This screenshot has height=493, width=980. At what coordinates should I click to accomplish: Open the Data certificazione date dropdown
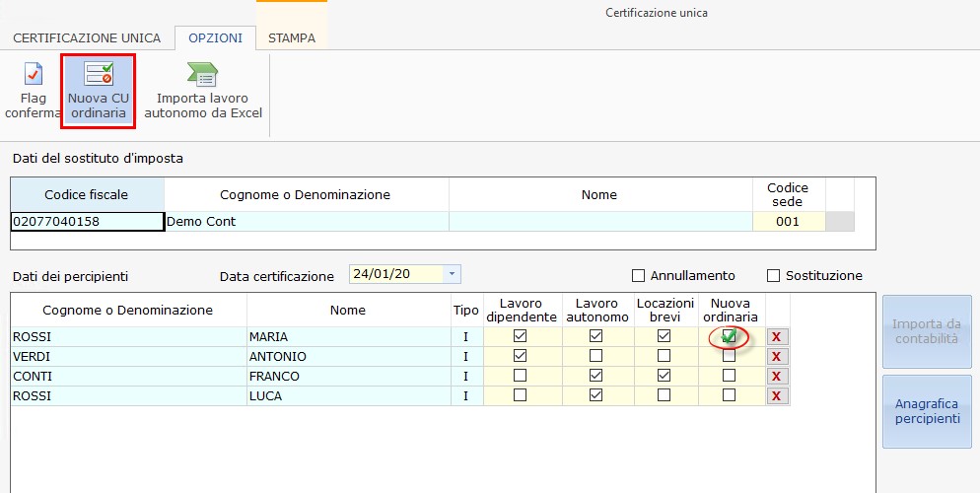click(452, 274)
